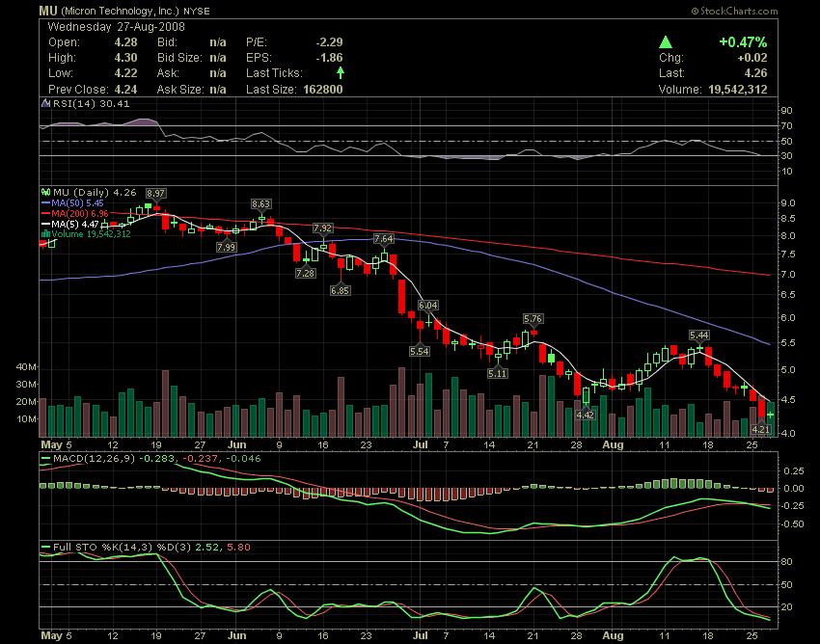Image resolution: width=820 pixels, height=644 pixels.
Task: Click the -0.50 MACD axis label
Action: (793, 524)
